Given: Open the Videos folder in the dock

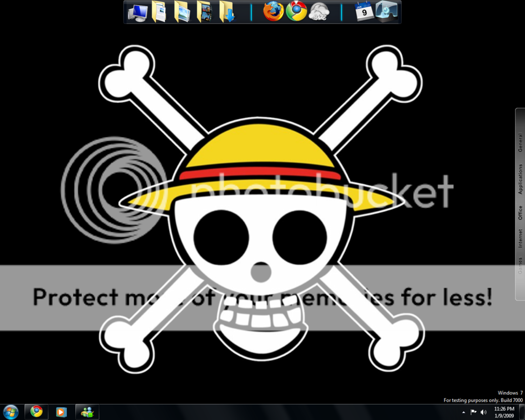Looking at the screenshot, I should tap(205, 12).
